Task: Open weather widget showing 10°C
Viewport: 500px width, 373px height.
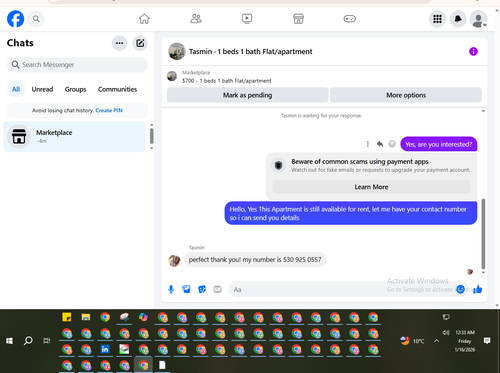Action: click(413, 341)
